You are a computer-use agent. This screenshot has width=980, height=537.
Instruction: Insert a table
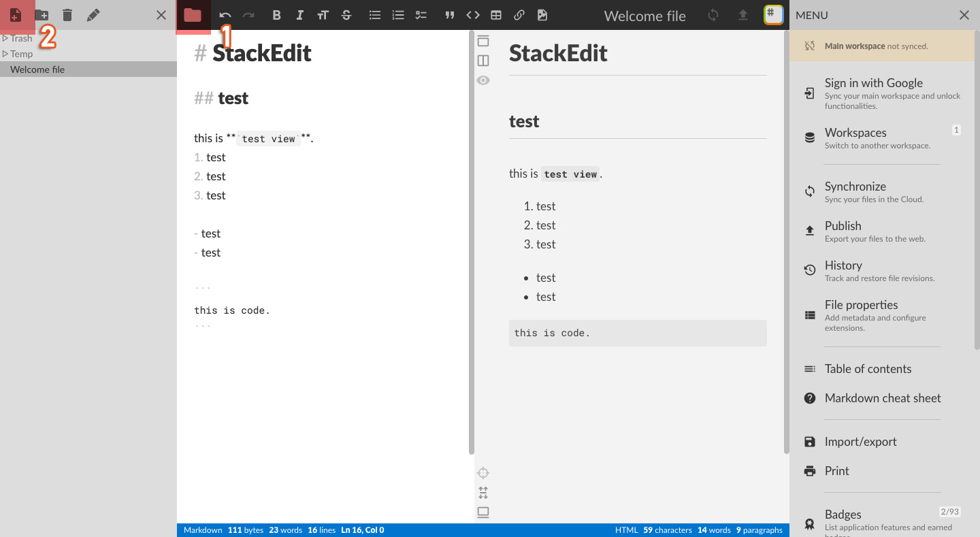496,15
